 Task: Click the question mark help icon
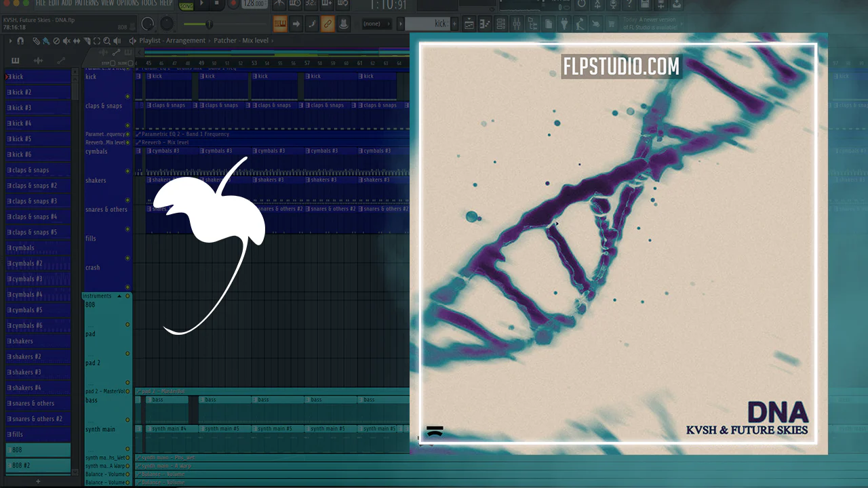point(630,4)
